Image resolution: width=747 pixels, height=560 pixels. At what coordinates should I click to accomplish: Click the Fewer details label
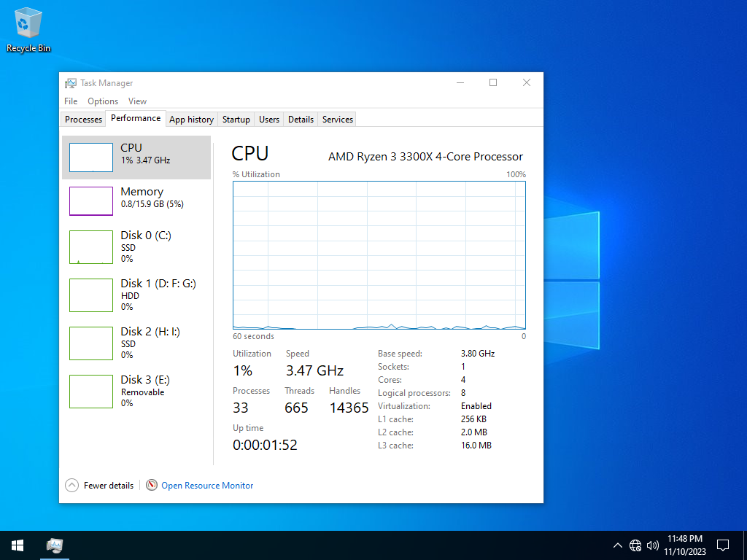pyautogui.click(x=109, y=485)
